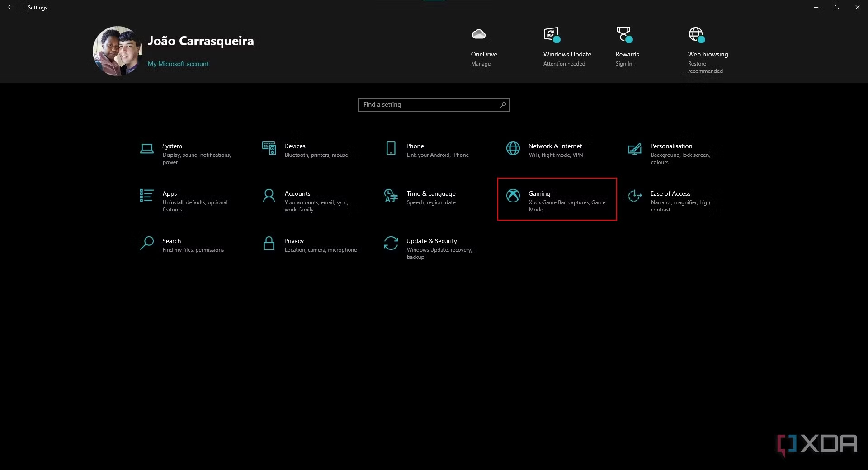
Task: Open the Apps list icon
Action: tap(147, 195)
